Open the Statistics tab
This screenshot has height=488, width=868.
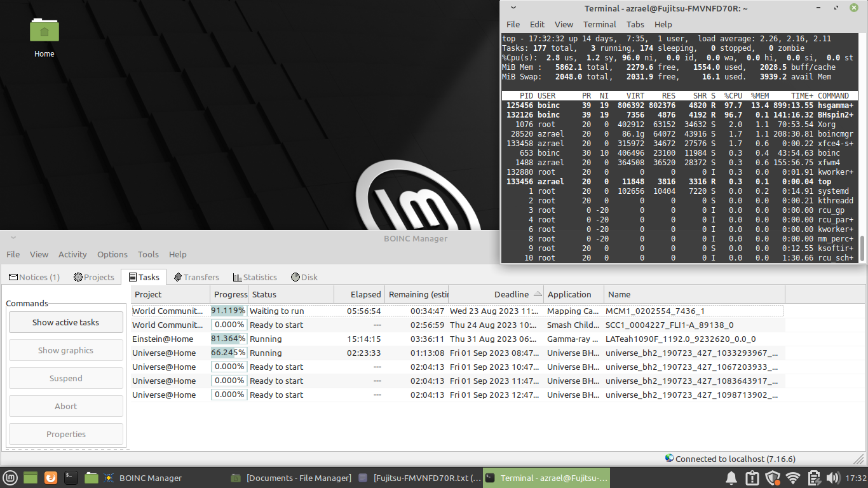(x=255, y=277)
